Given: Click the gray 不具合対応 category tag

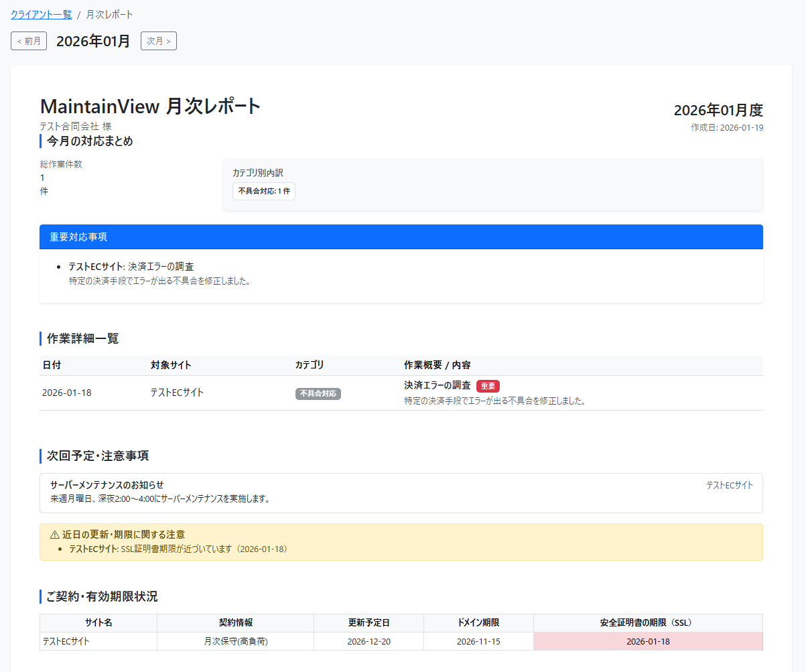Looking at the screenshot, I should coord(318,394).
